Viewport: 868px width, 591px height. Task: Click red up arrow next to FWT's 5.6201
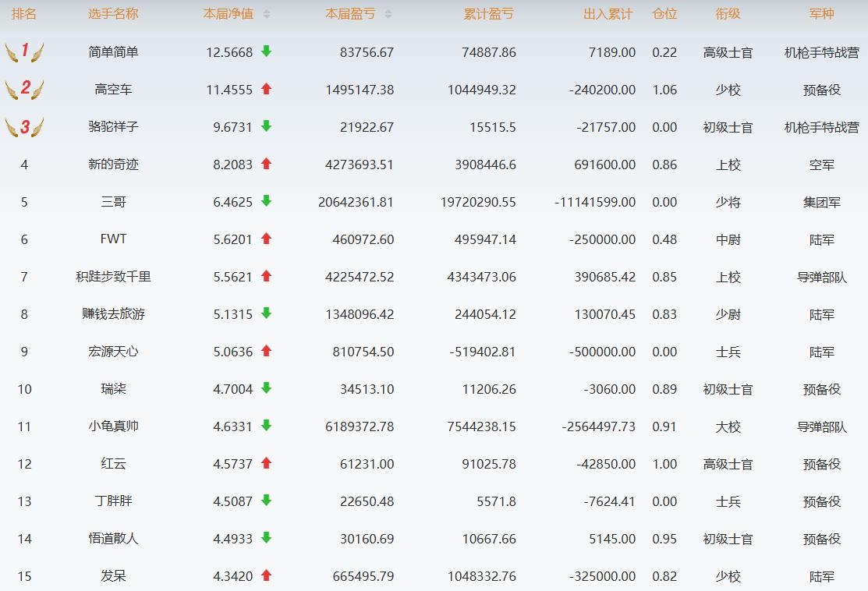[266, 239]
